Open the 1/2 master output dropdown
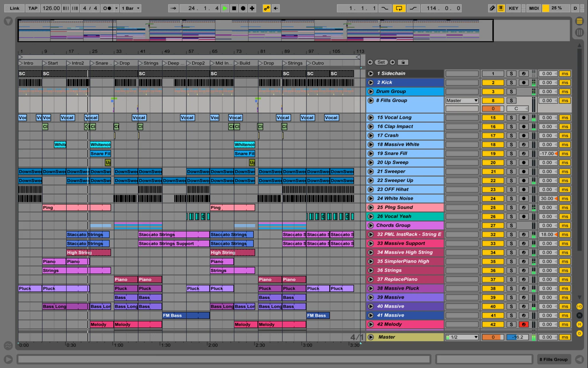588x368 pixels. coord(462,337)
